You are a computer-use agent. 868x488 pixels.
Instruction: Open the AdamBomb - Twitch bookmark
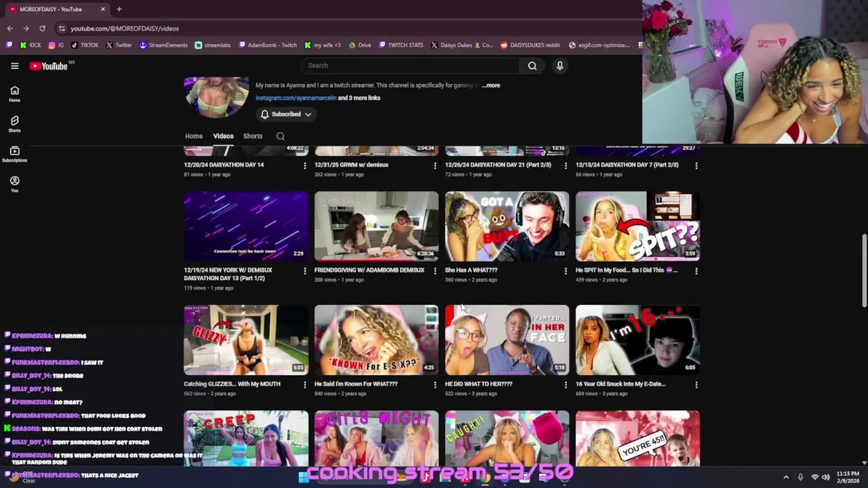pos(267,45)
